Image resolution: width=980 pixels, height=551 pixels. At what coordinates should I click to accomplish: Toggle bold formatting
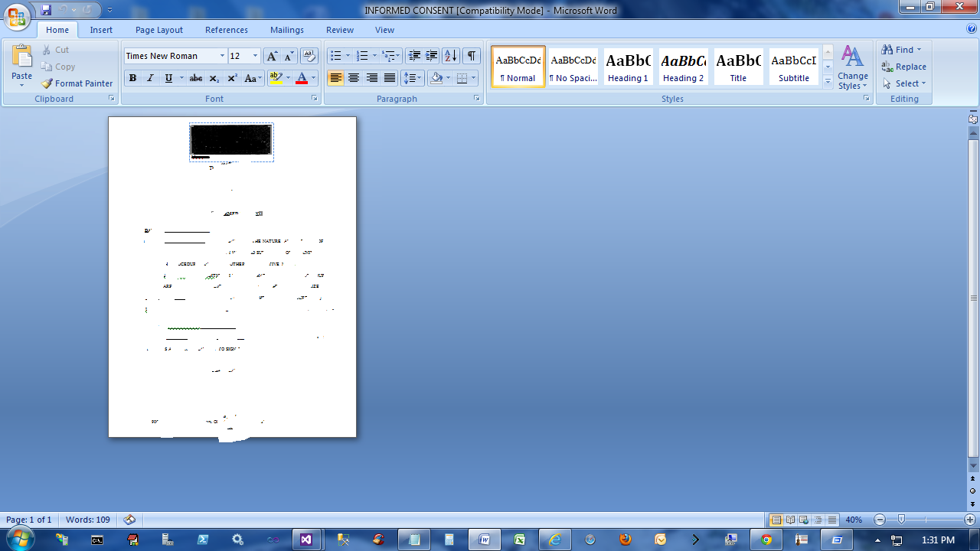pos(132,78)
